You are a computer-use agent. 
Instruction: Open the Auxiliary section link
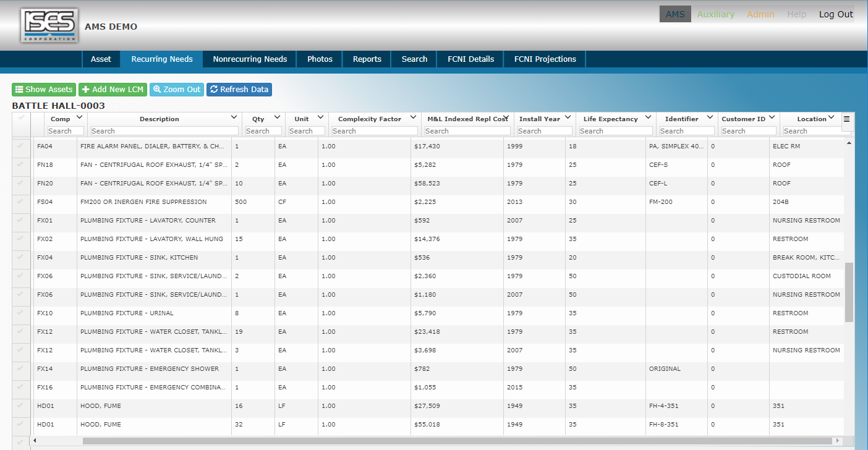(x=715, y=14)
